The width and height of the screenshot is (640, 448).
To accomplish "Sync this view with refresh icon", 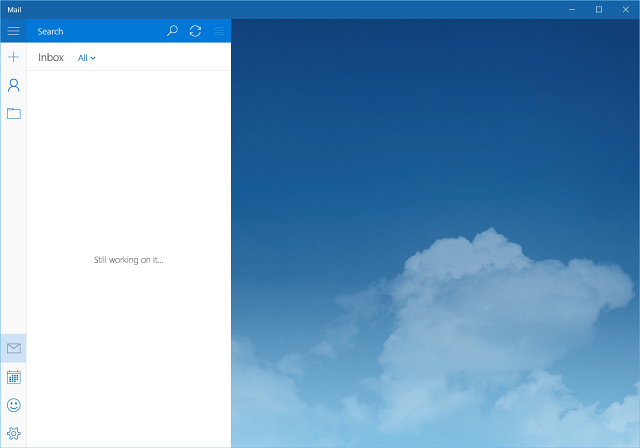I will [196, 31].
